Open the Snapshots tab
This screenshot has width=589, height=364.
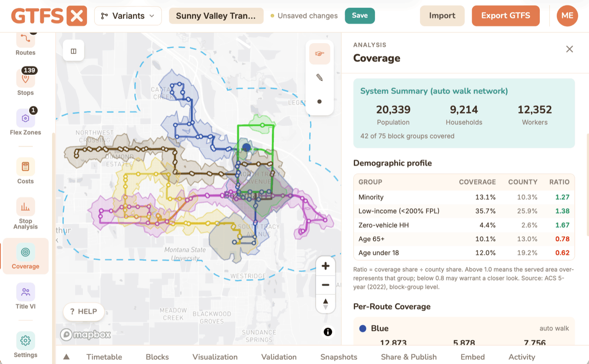click(339, 357)
